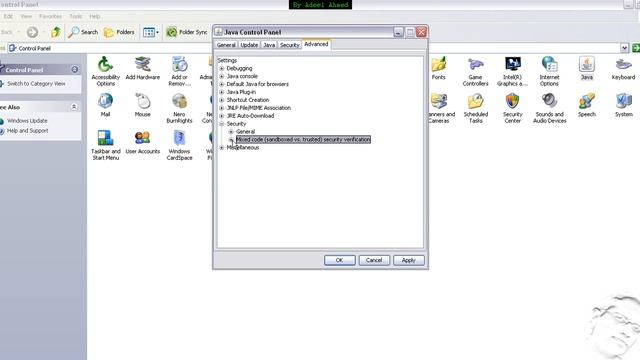
Task: Open the Game Controllers icon
Action: tap(476, 71)
